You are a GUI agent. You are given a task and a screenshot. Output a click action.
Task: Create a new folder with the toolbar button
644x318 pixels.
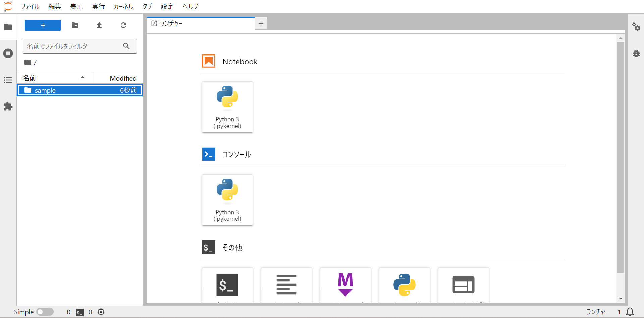[x=75, y=25]
